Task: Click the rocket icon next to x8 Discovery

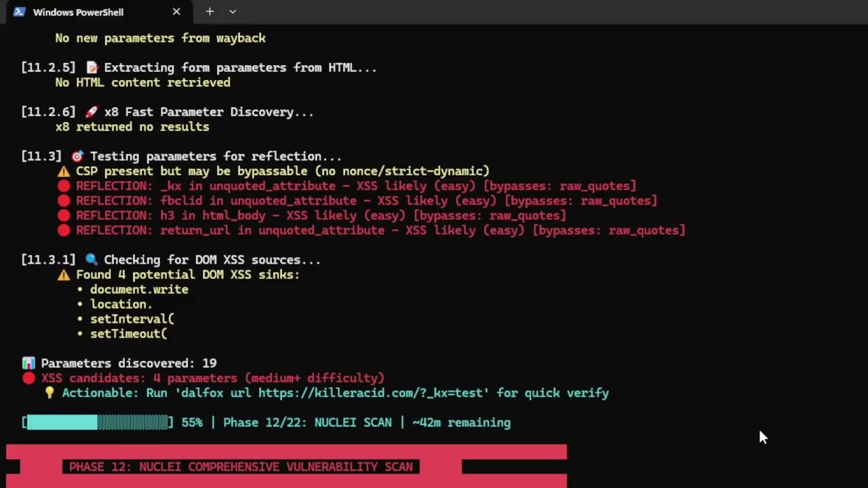Action: coord(92,113)
